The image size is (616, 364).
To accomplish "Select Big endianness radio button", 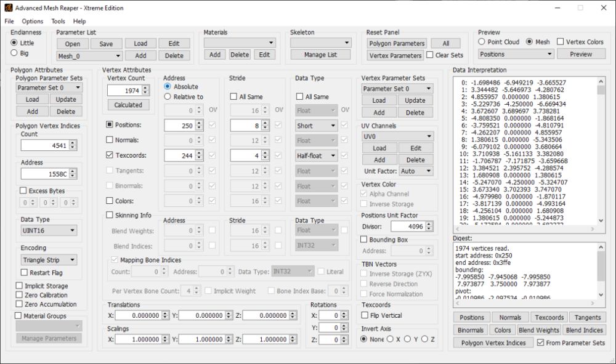I will (15, 53).
